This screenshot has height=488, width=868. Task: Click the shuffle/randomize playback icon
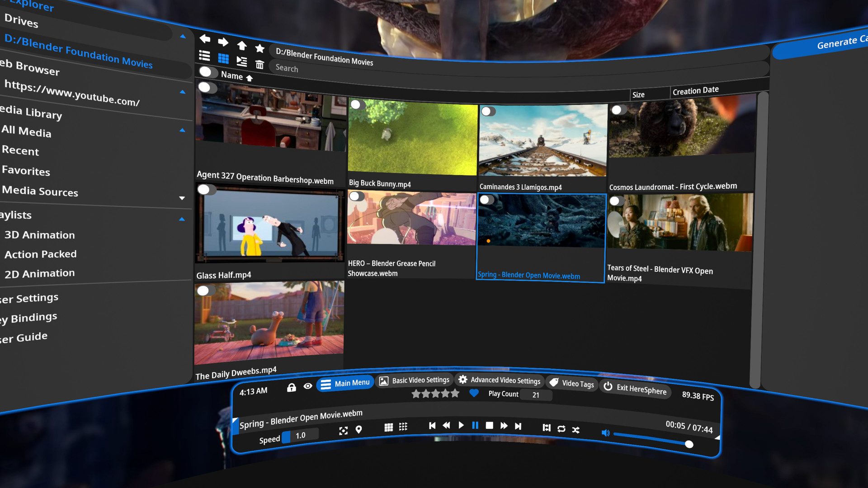(x=576, y=428)
